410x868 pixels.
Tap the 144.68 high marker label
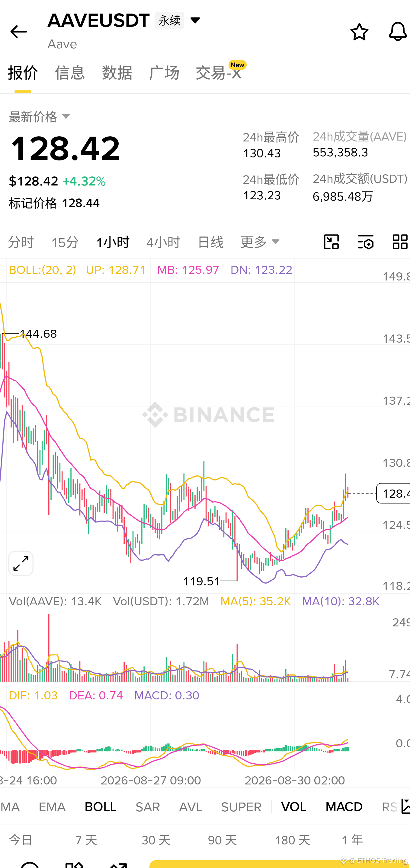38,334
